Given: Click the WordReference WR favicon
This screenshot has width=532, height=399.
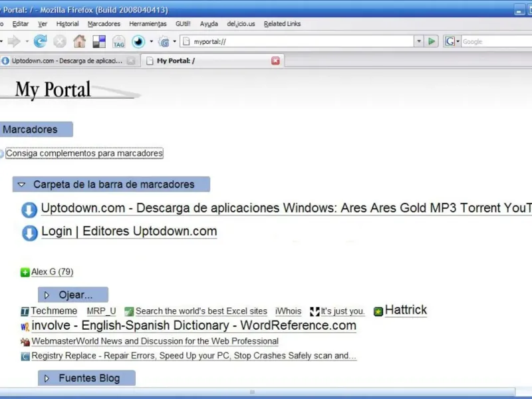Looking at the screenshot, I should click(25, 327).
